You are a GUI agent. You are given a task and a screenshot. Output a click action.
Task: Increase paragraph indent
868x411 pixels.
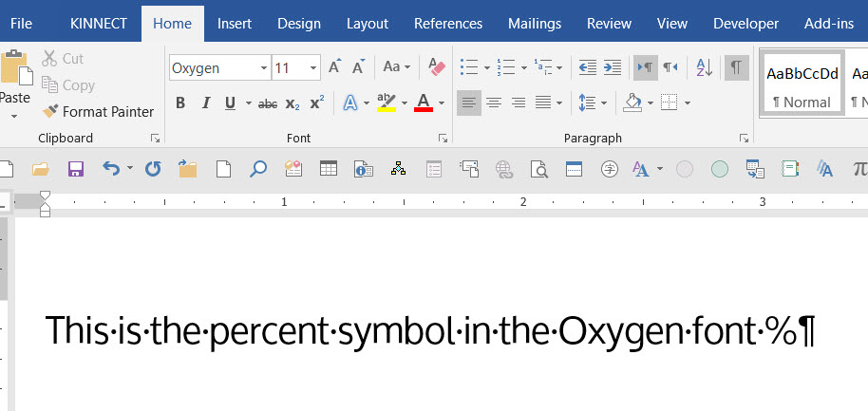(x=612, y=67)
